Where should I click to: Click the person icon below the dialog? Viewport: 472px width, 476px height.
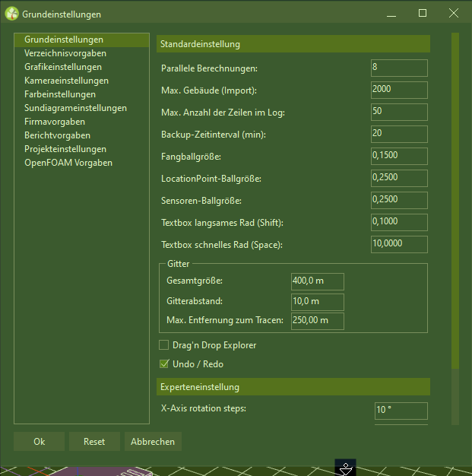[x=345, y=468]
